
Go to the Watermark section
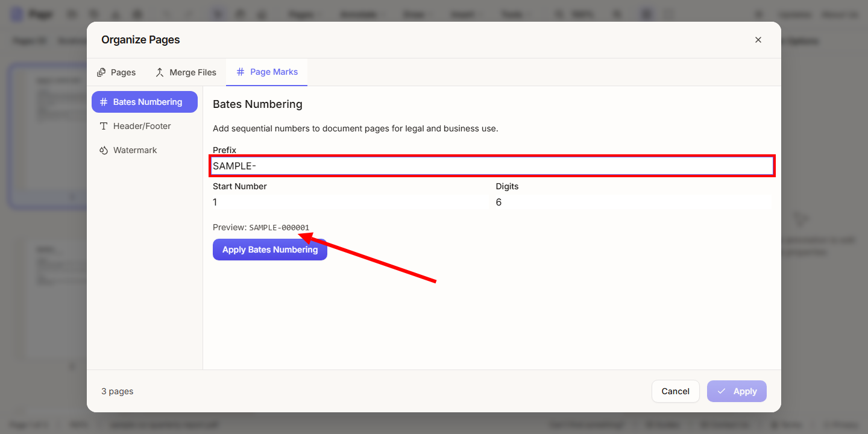tap(145, 150)
